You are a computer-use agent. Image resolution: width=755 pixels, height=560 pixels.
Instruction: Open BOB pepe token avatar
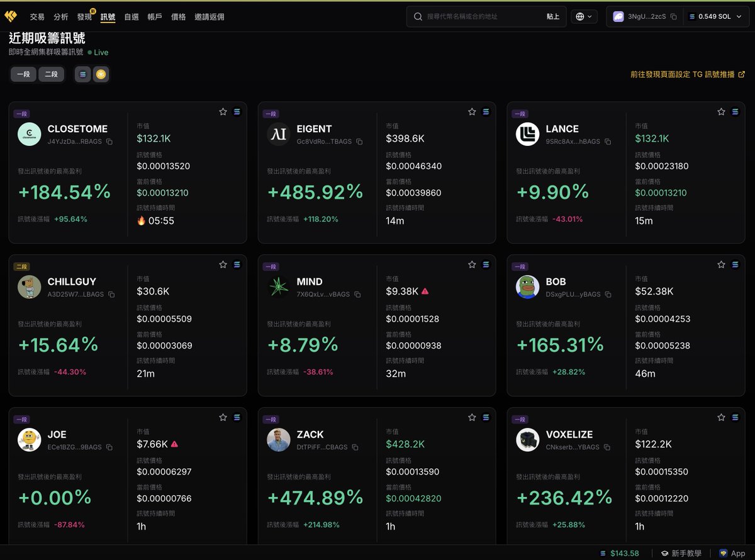[528, 287]
